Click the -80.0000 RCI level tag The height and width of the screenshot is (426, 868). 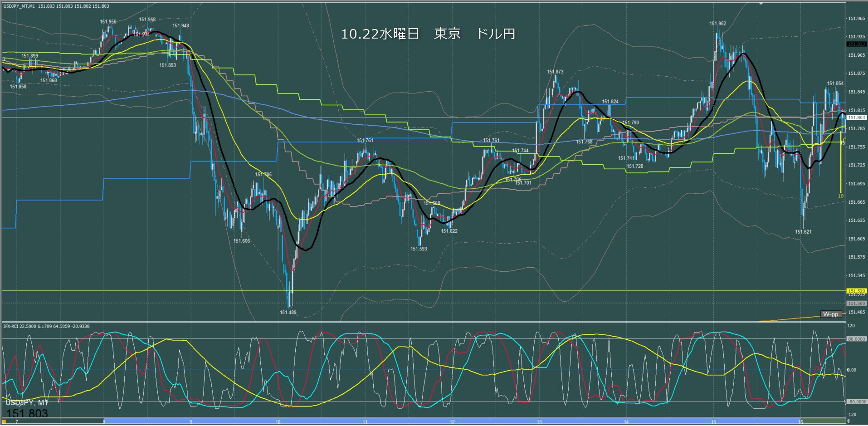(856, 402)
